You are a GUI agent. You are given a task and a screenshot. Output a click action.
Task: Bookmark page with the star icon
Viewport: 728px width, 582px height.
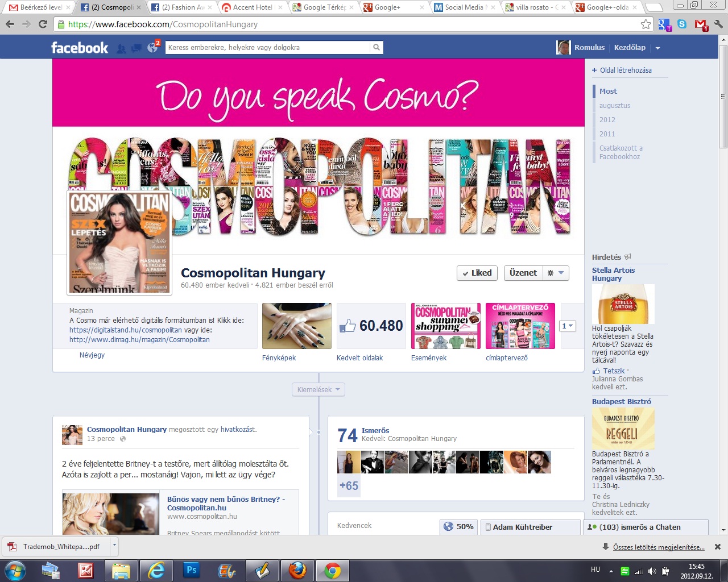pos(646,24)
